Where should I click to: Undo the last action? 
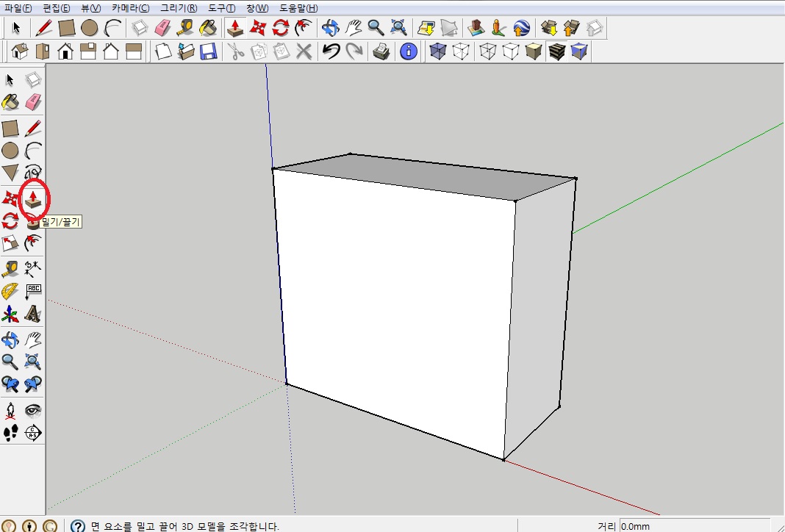(x=331, y=51)
